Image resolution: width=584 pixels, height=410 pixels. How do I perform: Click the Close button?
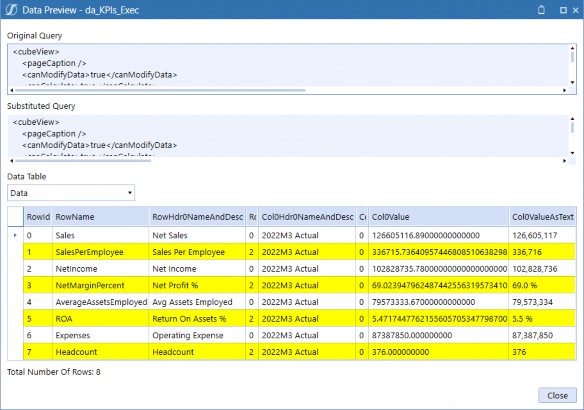click(x=557, y=395)
